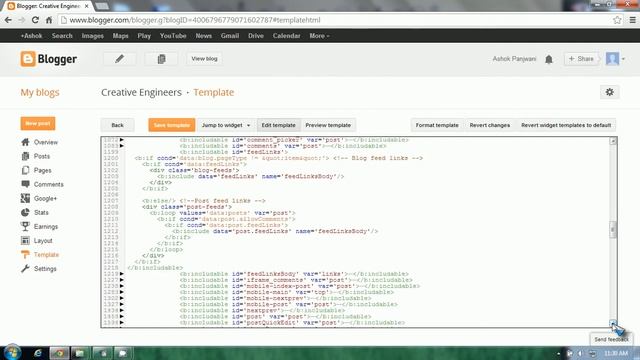The image size is (640, 360).
Task: Expand the 'comment_picker' includable code fold
Action: [x=122, y=140]
